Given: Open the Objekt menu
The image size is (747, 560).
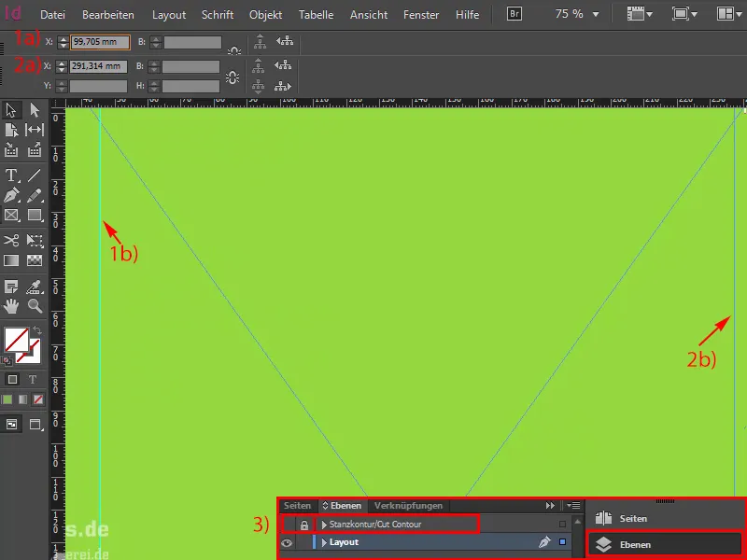Looking at the screenshot, I should (x=265, y=15).
